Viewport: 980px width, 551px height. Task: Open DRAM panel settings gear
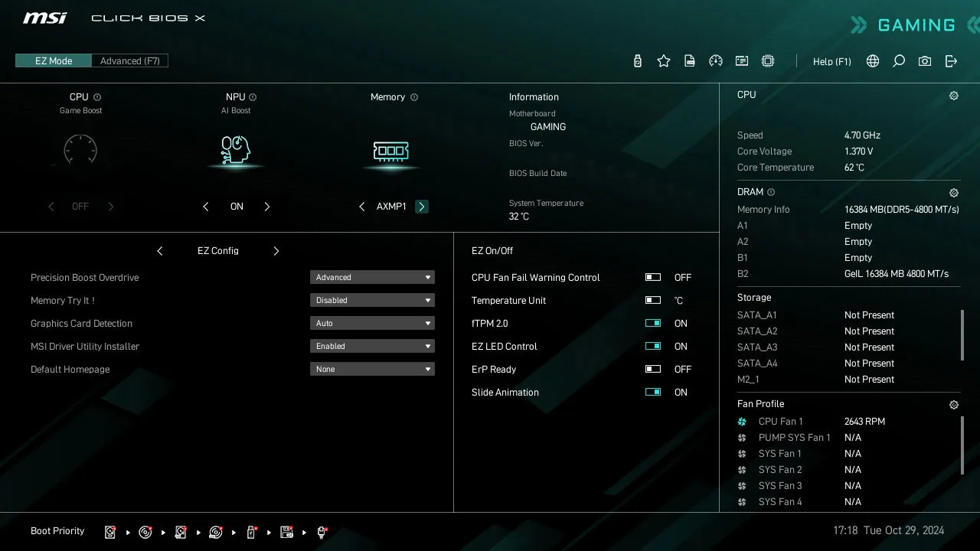[x=954, y=193]
